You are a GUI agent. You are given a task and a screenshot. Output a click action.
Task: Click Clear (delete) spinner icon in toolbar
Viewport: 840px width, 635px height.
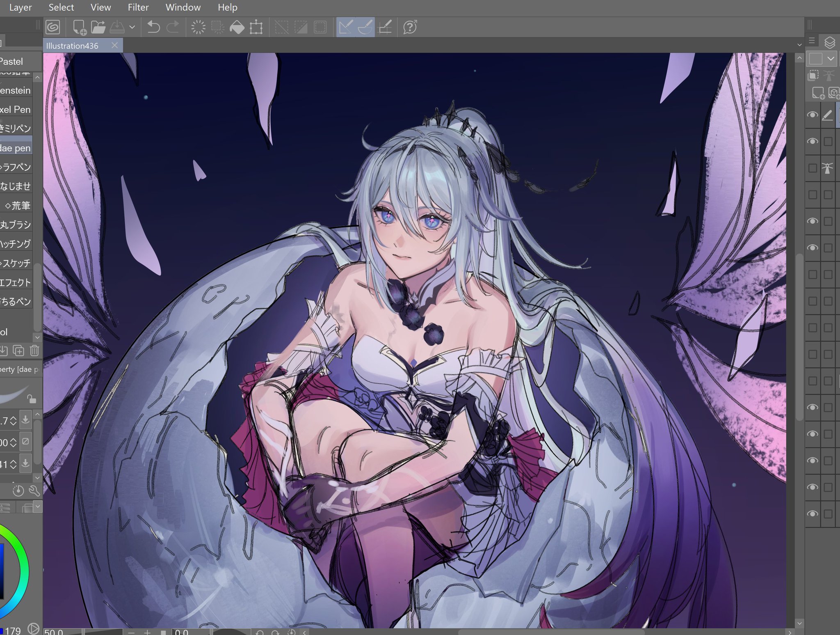198,28
